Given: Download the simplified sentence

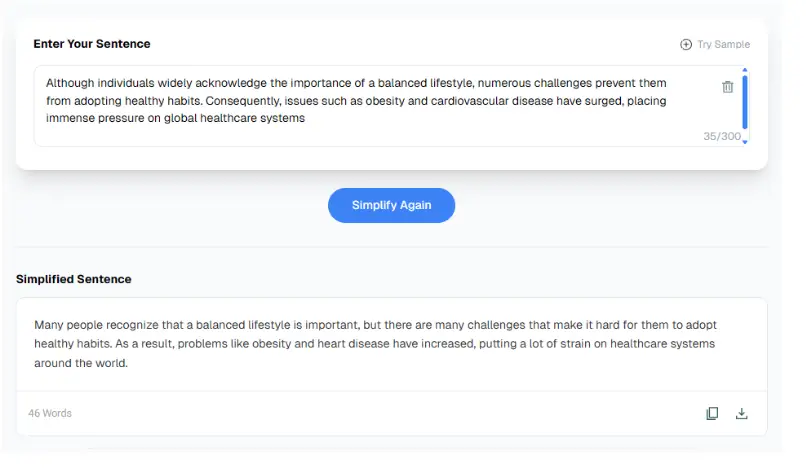Looking at the screenshot, I should pyautogui.click(x=741, y=413).
